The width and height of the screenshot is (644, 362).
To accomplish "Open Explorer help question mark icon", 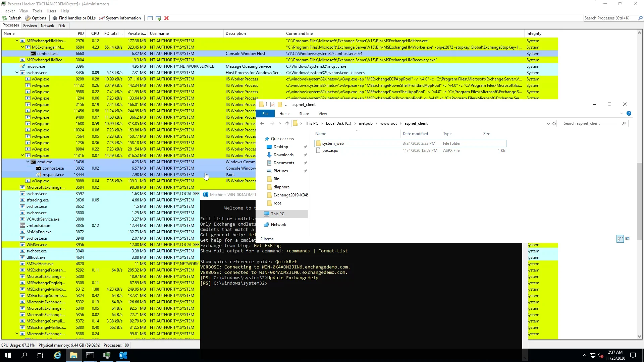I will [x=629, y=114].
